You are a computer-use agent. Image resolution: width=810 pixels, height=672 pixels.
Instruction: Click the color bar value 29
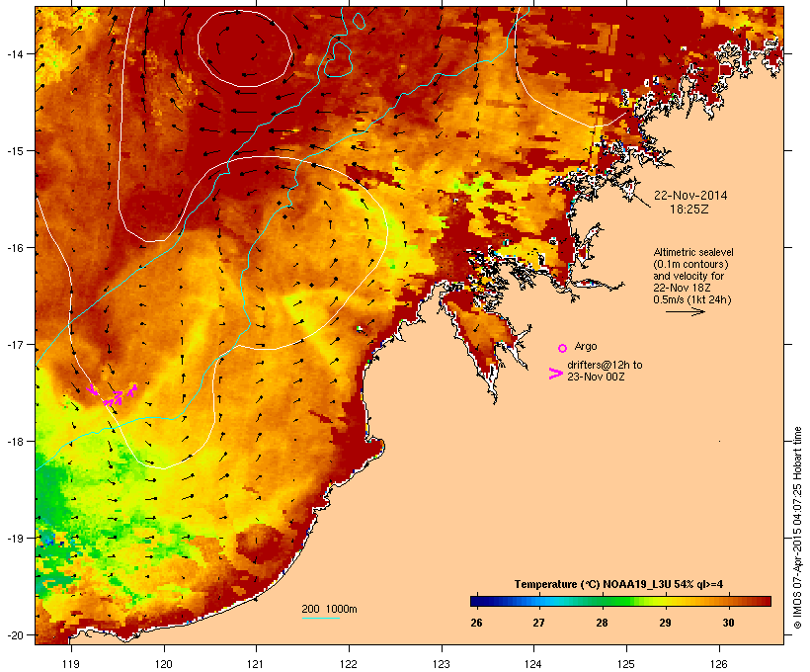click(x=666, y=623)
